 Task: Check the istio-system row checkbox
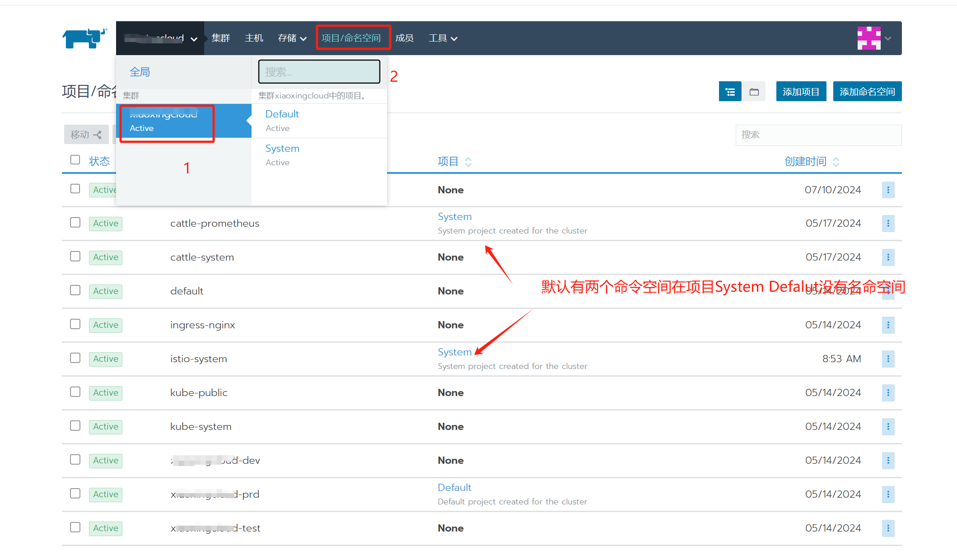75,358
